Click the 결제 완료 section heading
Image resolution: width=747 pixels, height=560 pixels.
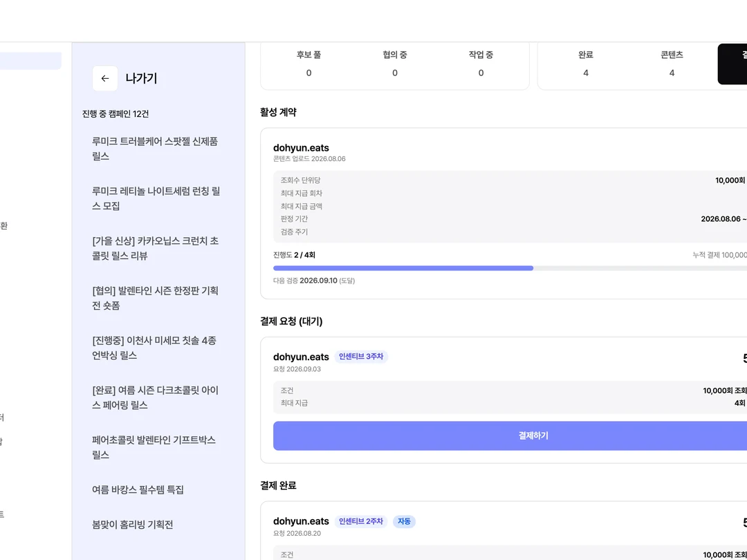[x=278, y=486]
